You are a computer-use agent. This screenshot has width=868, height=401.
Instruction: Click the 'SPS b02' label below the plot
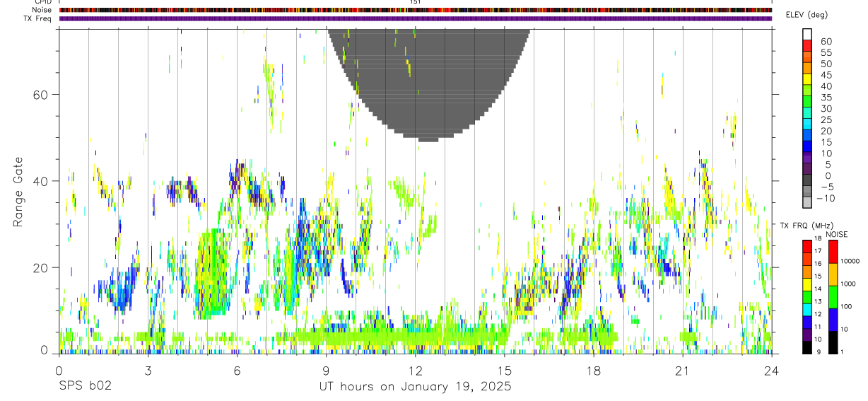[x=85, y=387]
